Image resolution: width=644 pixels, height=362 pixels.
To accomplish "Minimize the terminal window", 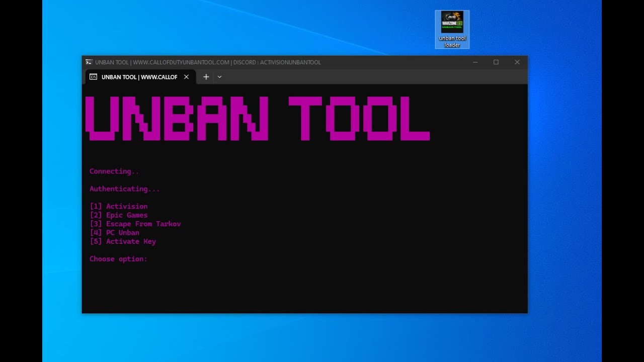I will [x=475, y=62].
